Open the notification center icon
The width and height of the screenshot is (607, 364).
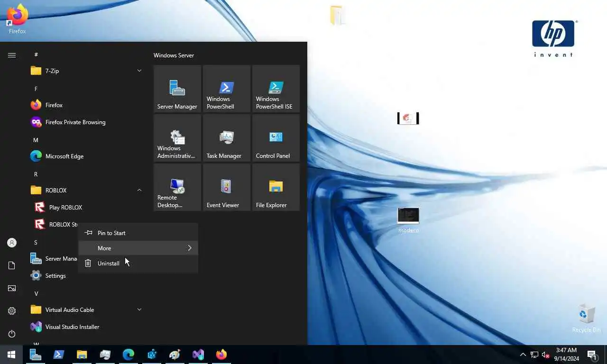tap(592, 355)
